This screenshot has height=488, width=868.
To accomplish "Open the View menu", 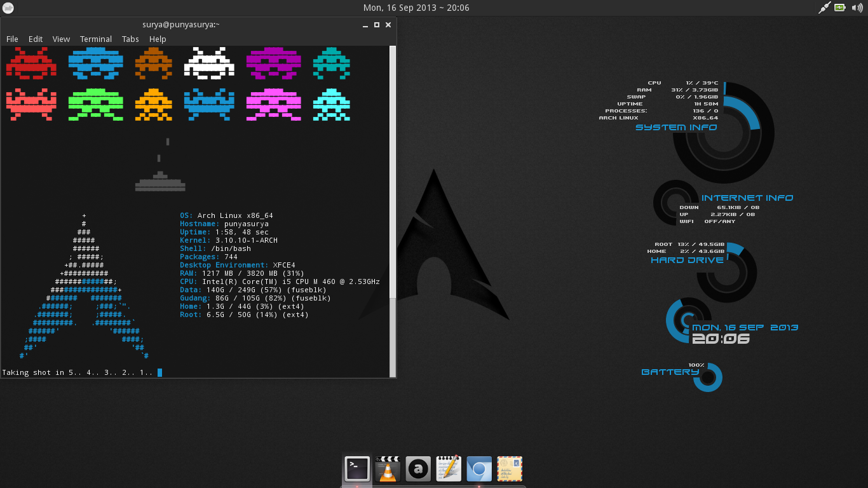I will [61, 39].
